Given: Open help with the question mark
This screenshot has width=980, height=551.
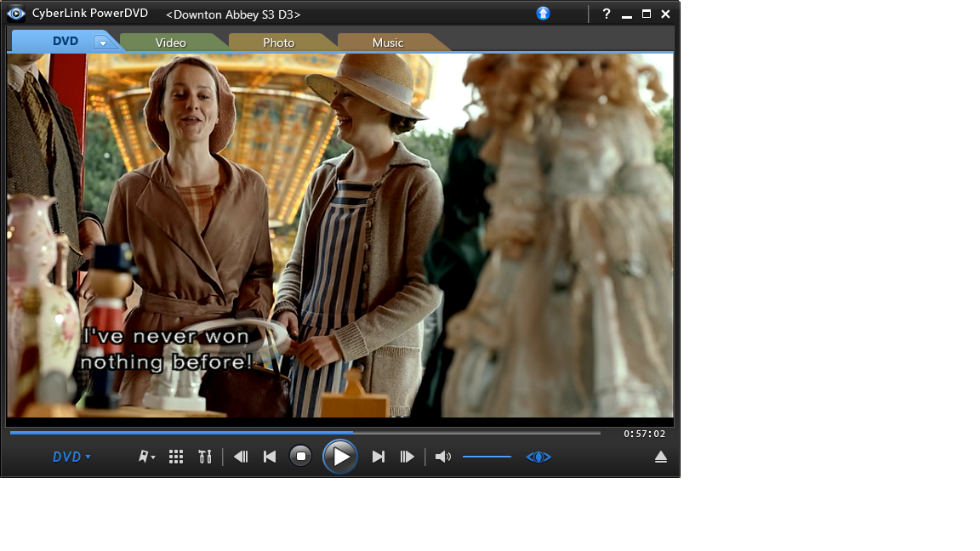Looking at the screenshot, I should point(607,14).
